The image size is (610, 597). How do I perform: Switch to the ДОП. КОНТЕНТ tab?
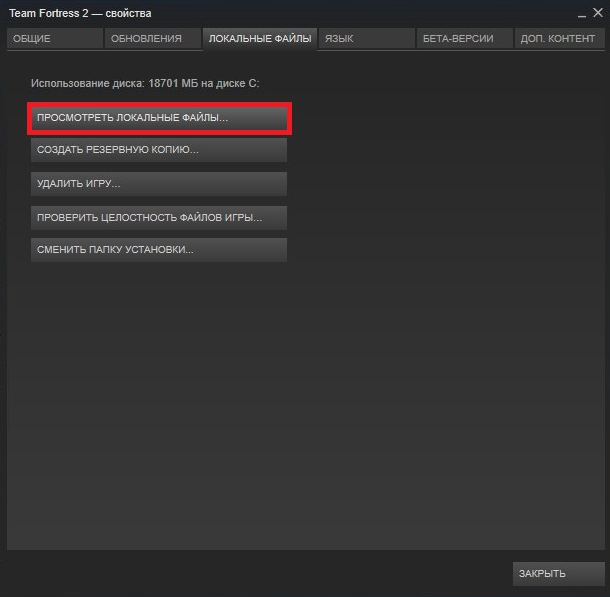(x=559, y=39)
